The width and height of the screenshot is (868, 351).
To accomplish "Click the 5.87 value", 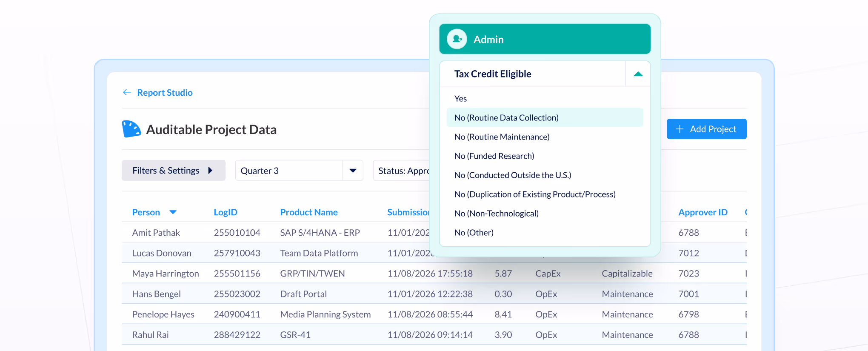I will click(x=503, y=274).
